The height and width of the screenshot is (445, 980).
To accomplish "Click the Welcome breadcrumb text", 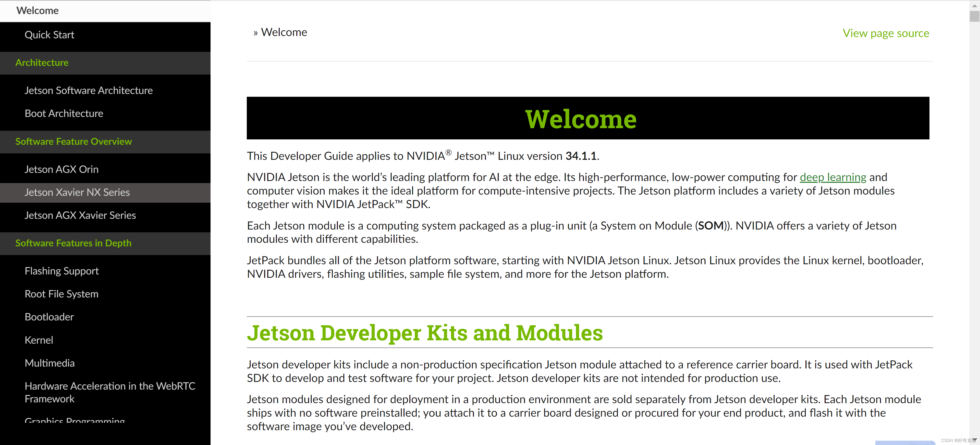I will [x=284, y=32].
